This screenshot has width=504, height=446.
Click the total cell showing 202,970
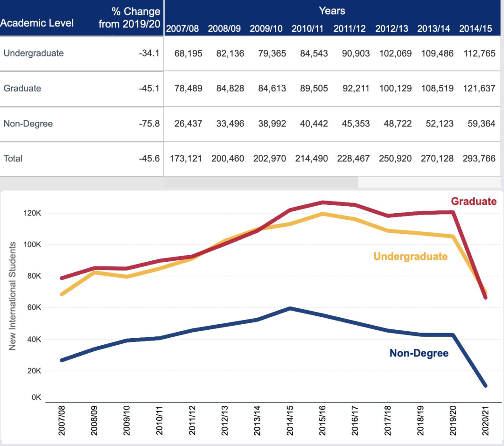click(269, 159)
